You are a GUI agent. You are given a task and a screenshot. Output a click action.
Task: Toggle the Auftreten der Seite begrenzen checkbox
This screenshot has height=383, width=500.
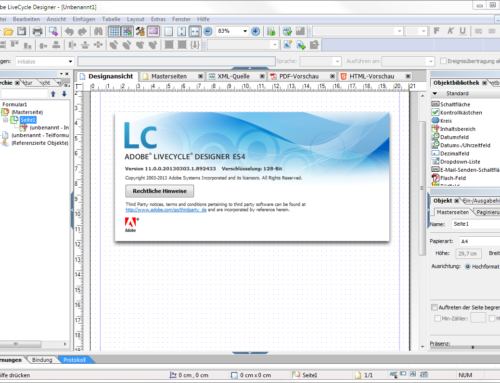point(434,307)
